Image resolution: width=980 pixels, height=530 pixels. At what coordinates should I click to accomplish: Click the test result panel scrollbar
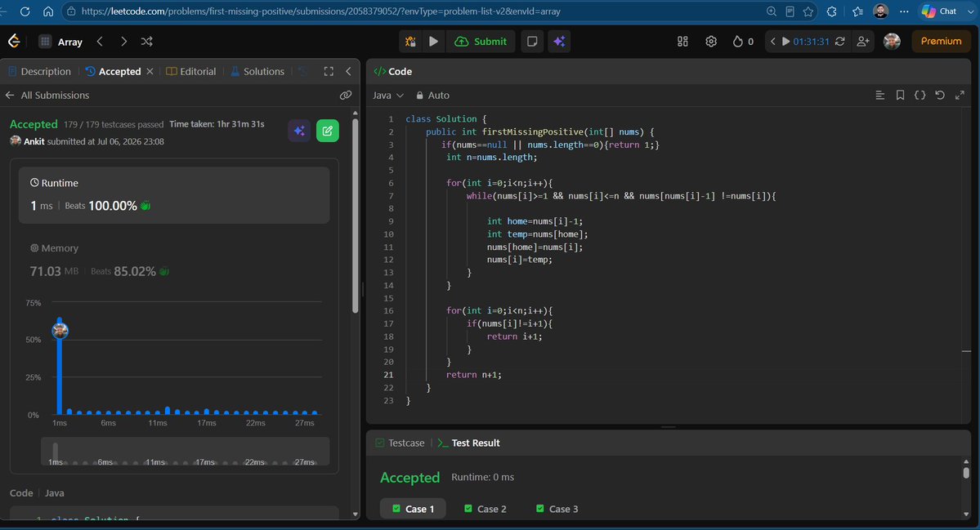966,472
